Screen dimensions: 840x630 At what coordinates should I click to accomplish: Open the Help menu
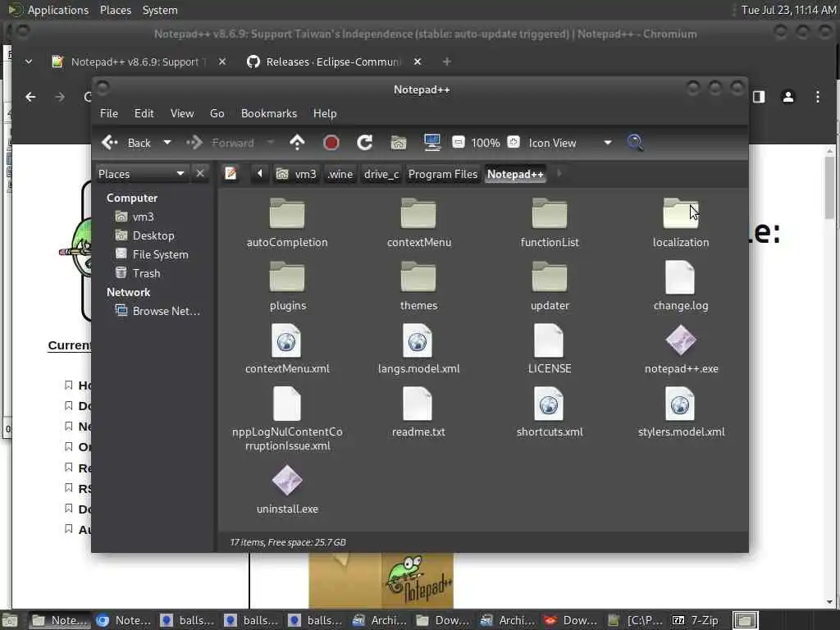point(325,113)
